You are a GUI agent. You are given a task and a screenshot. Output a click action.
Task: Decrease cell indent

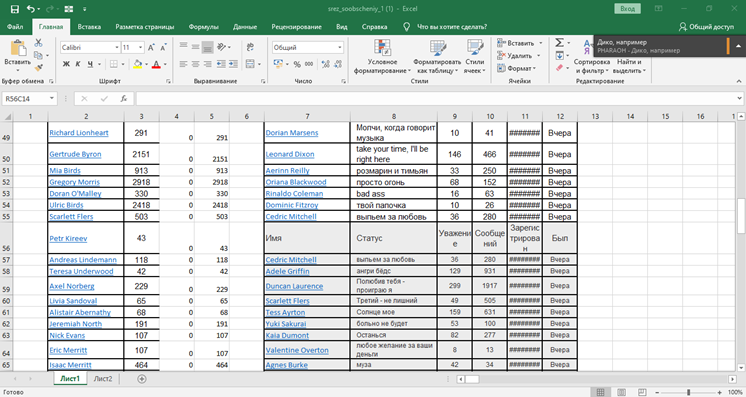(221, 64)
